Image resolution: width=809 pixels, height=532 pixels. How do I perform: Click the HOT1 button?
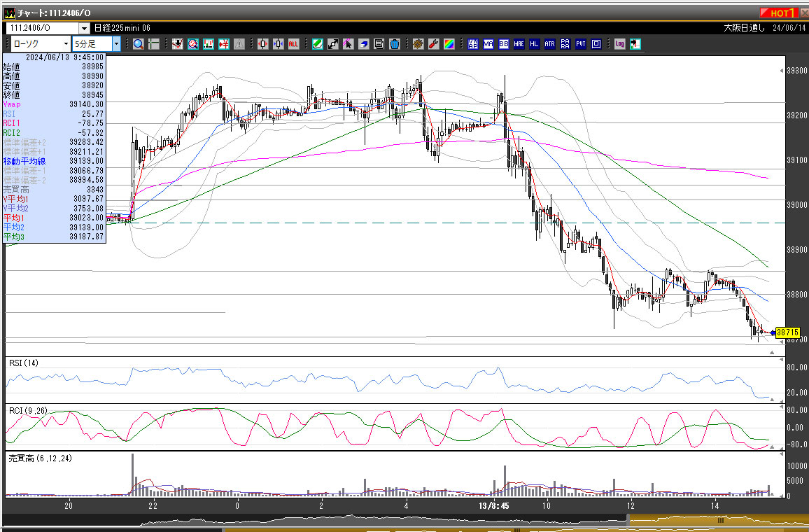779,13
